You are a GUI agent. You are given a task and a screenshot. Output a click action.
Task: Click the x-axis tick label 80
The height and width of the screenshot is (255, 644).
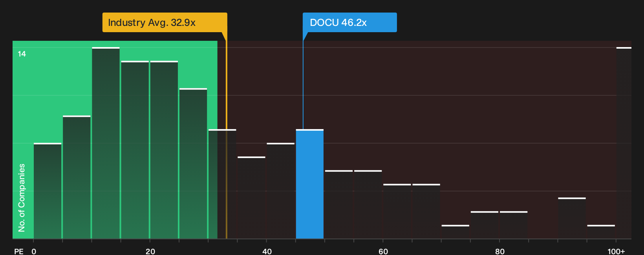click(x=500, y=251)
